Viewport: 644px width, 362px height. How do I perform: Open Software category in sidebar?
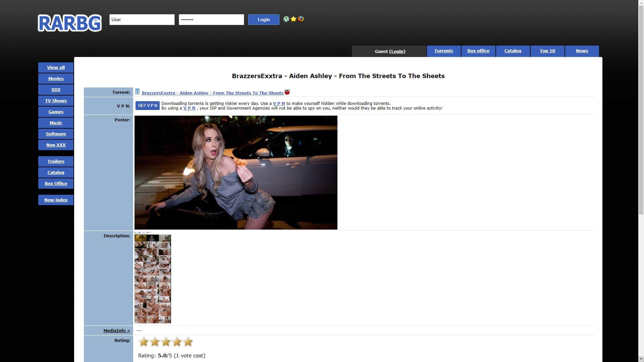56,134
